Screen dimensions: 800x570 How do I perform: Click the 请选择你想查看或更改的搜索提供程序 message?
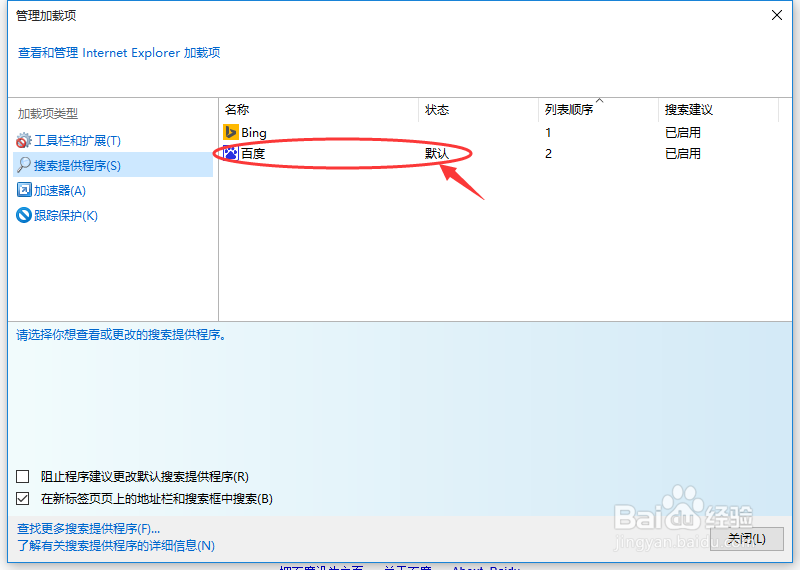[x=121, y=335]
